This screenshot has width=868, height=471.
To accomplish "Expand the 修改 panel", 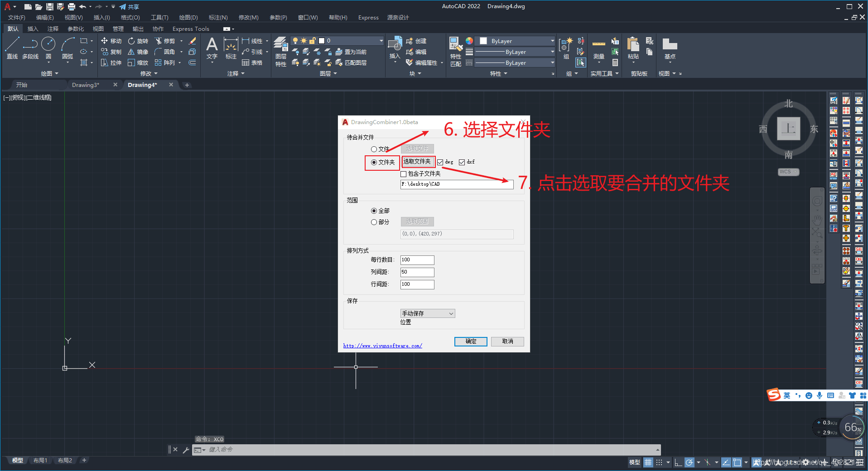I will [149, 73].
